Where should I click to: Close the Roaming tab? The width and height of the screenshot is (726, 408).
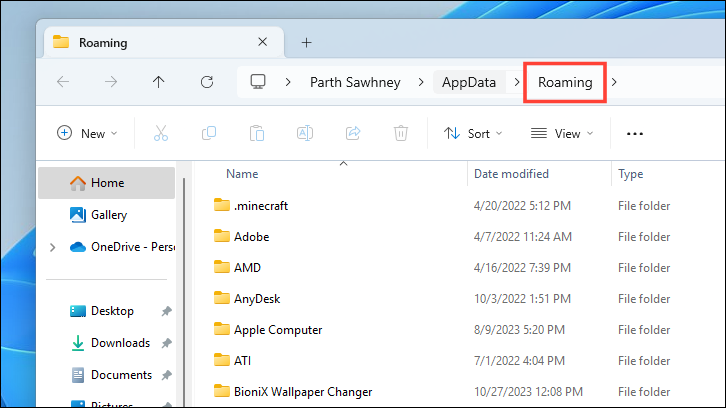pos(263,42)
